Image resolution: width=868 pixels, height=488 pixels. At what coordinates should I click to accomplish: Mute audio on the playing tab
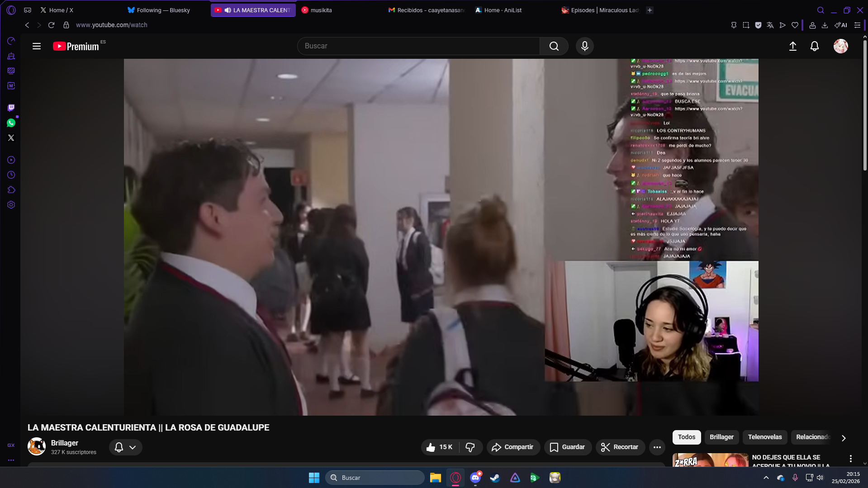228,10
